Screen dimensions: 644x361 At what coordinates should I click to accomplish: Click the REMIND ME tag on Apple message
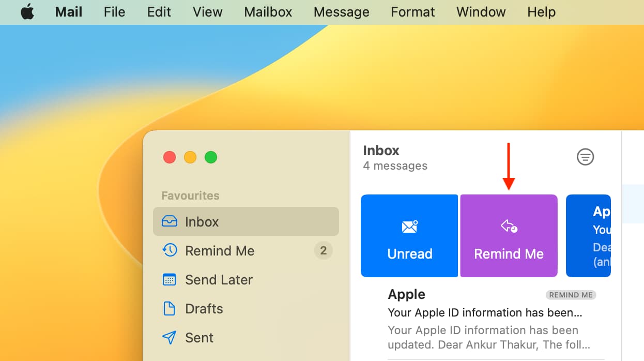(x=571, y=295)
